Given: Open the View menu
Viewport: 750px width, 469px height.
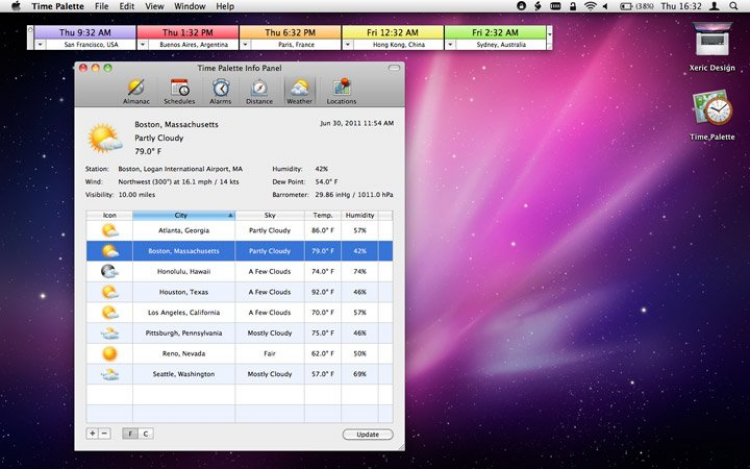Looking at the screenshot, I should pos(154,6).
